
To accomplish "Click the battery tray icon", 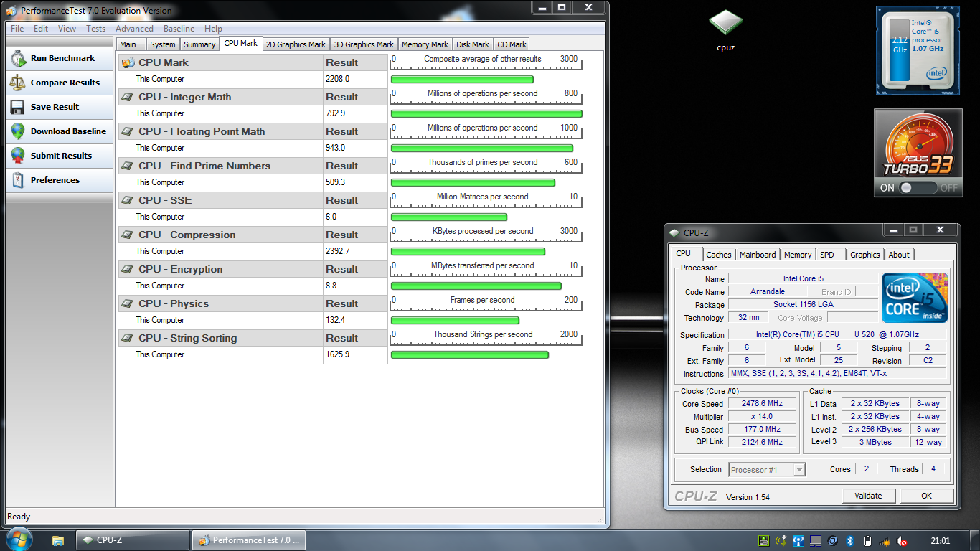I will click(867, 541).
